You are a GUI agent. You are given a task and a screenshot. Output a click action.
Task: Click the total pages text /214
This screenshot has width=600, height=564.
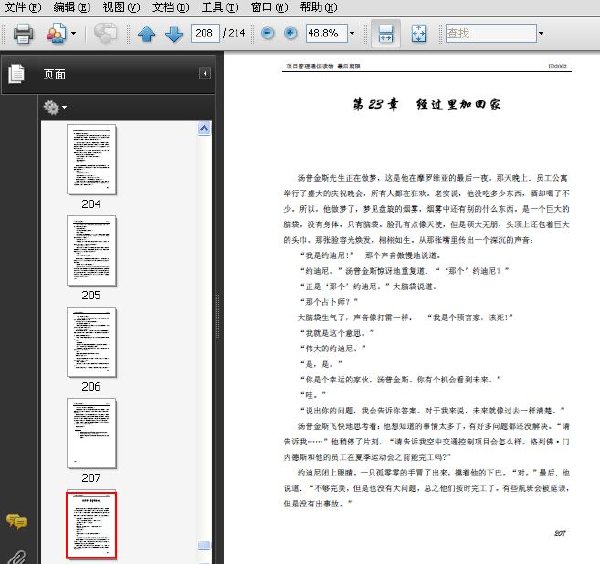234,33
